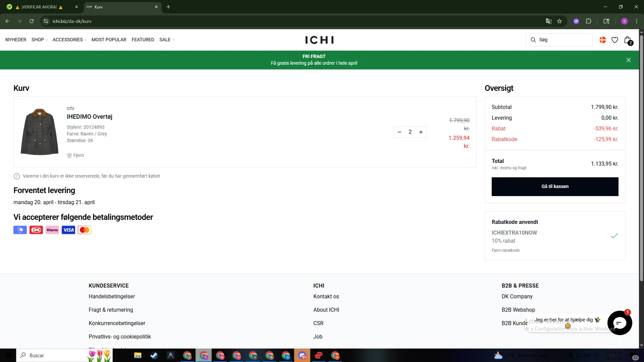
Task: Close the Kurv browser tab
Action: pos(156,7)
